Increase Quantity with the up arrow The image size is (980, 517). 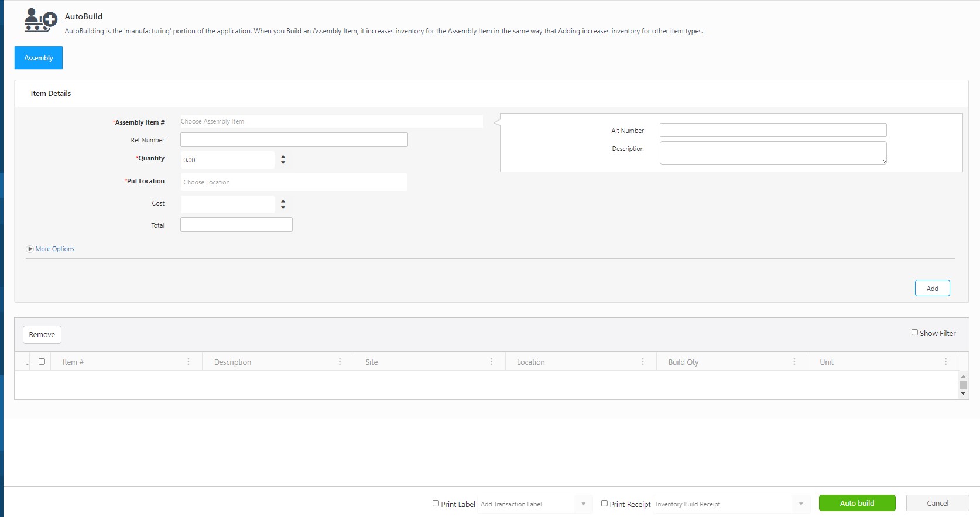click(283, 156)
